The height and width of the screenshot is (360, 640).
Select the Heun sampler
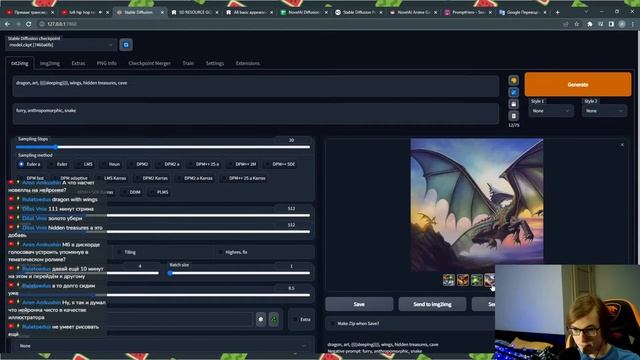110,164
